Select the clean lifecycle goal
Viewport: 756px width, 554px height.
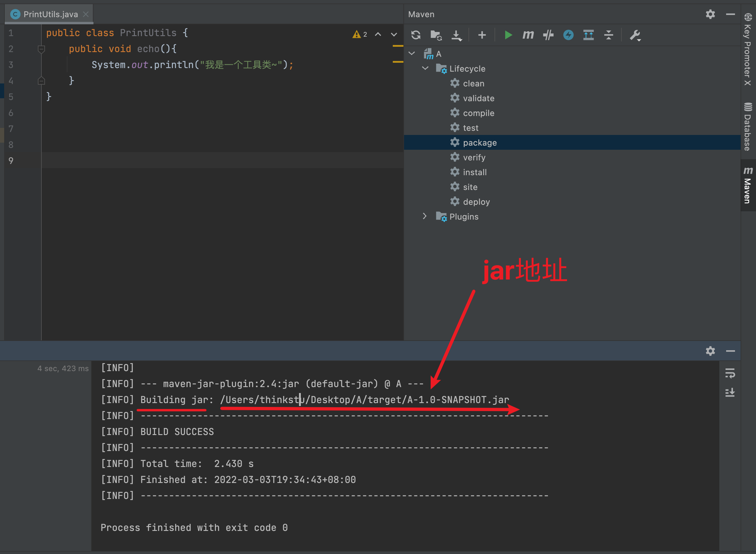coord(473,83)
